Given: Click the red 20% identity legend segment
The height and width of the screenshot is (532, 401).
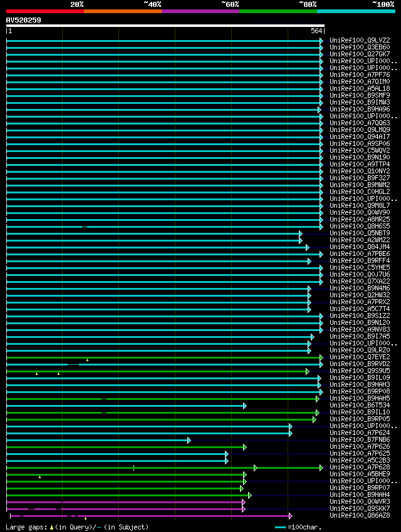Looking at the screenshot, I should point(45,11).
